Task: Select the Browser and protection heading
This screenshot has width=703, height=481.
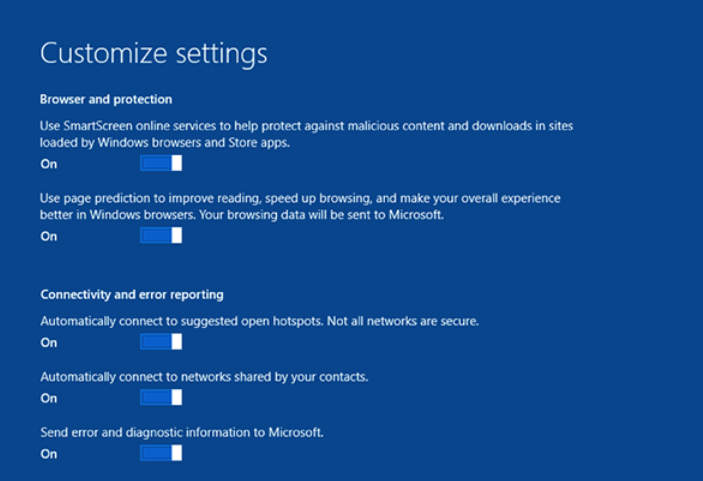Action: click(x=106, y=99)
